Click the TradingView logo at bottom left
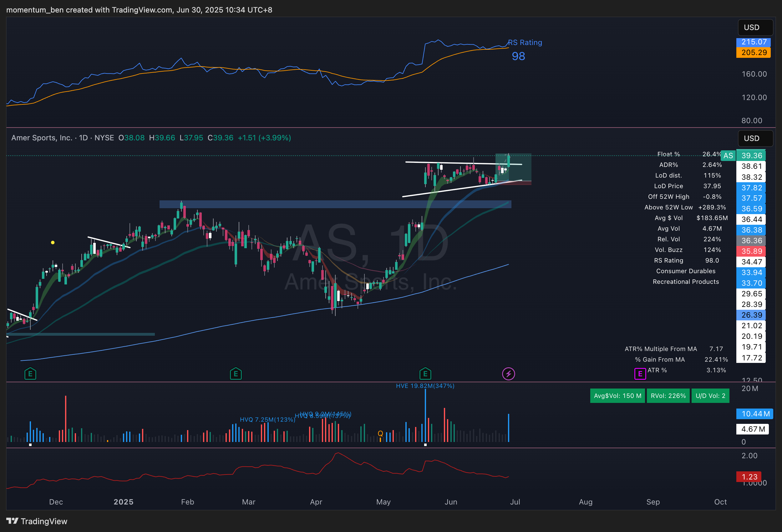Screen dimensions: 782x532 click(x=37, y=521)
